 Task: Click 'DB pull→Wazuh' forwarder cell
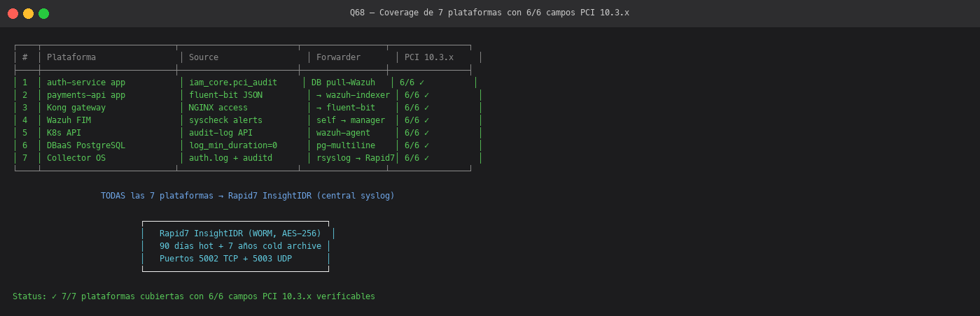click(x=343, y=82)
